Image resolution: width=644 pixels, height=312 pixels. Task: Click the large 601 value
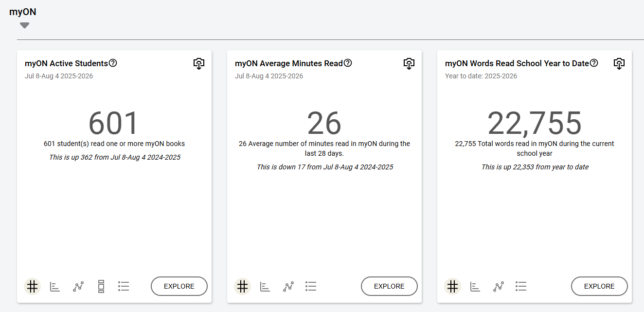114,123
